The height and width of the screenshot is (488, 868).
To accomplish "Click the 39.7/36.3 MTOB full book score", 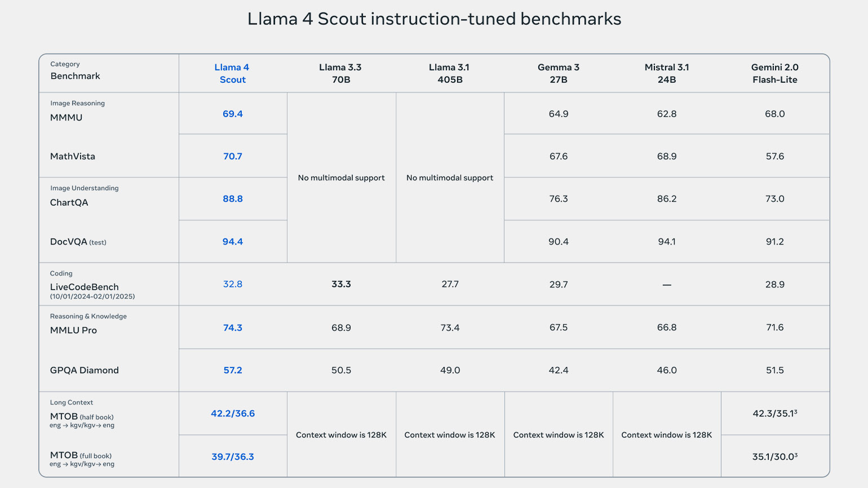I will [232, 456].
